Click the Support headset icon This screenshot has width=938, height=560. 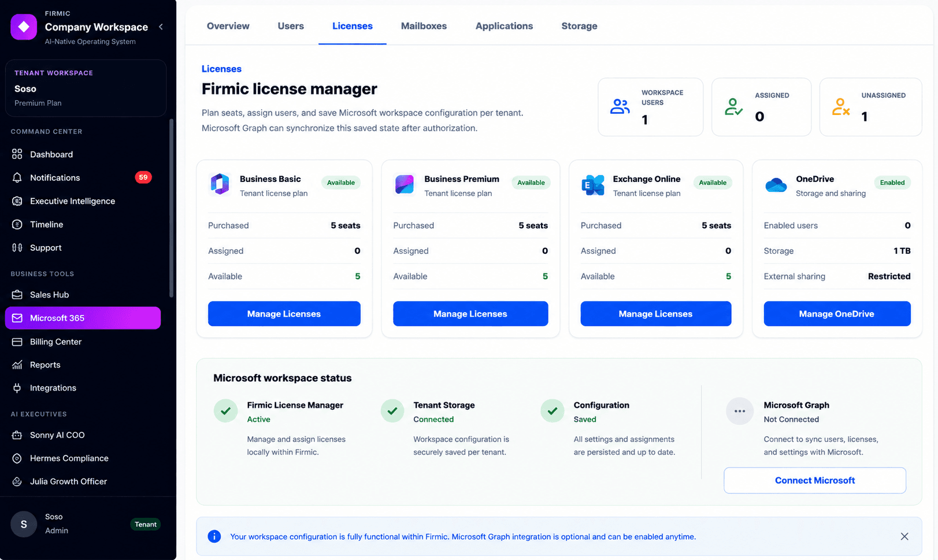click(x=17, y=247)
